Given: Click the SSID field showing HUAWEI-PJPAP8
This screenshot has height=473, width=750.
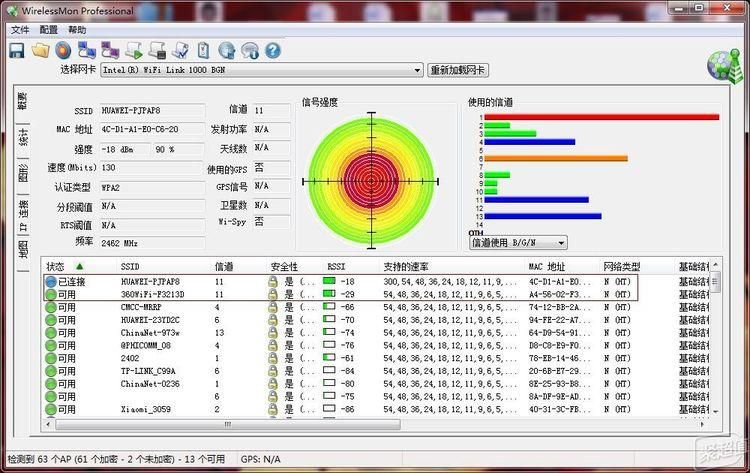Looking at the screenshot, I should click(152, 110).
